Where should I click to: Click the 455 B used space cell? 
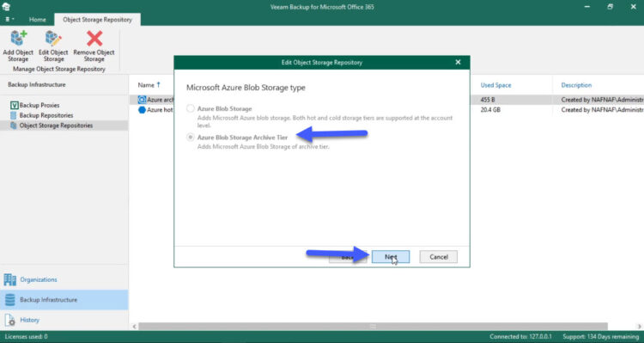[488, 100]
